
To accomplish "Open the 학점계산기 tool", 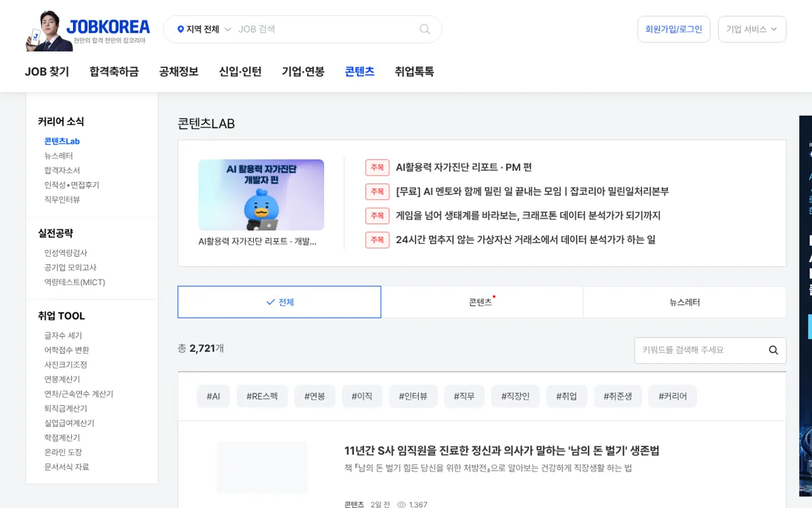I will pos(62,438).
